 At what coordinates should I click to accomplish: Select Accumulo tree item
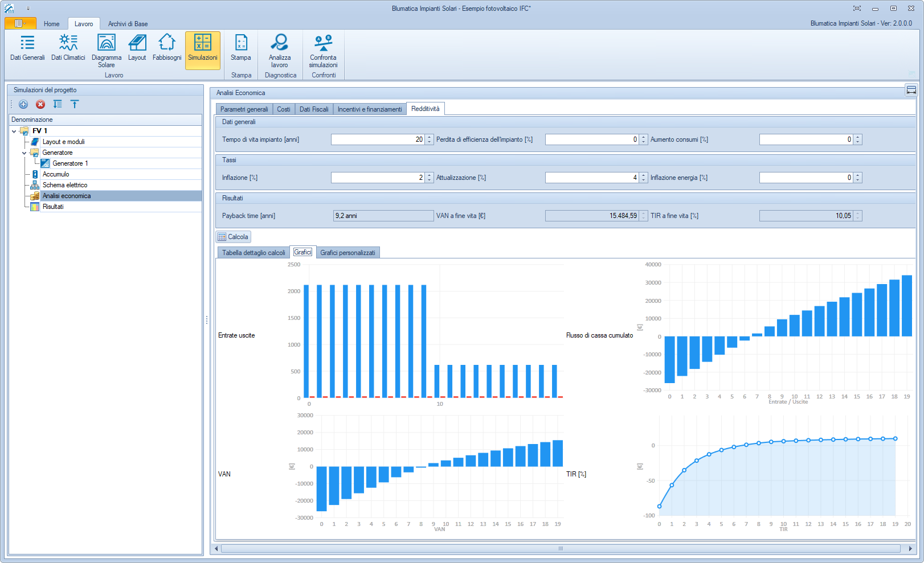click(56, 174)
